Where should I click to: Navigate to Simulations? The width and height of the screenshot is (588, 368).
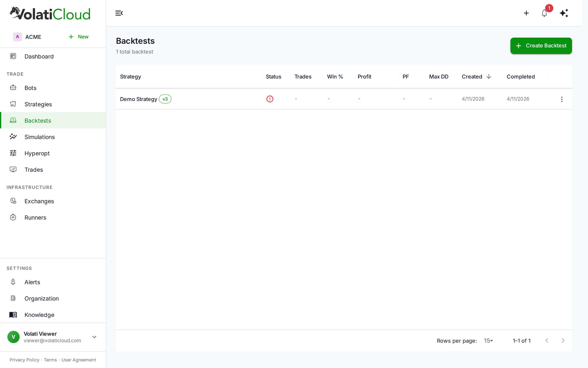[x=53, y=137]
